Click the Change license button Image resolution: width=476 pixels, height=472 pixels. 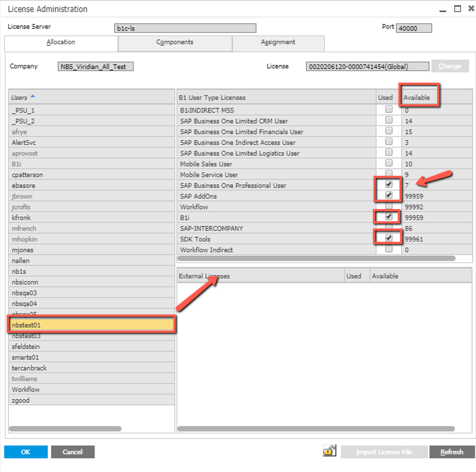pos(450,66)
